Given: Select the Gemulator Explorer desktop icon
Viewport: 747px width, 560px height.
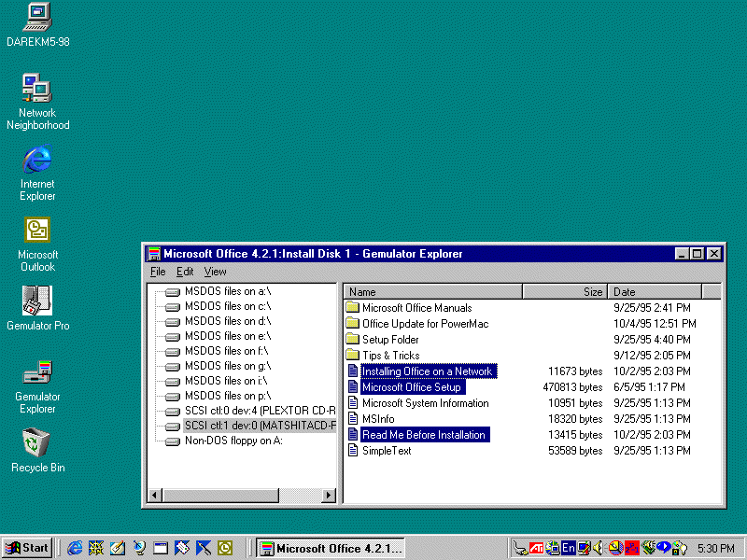Looking at the screenshot, I should click(x=37, y=386).
